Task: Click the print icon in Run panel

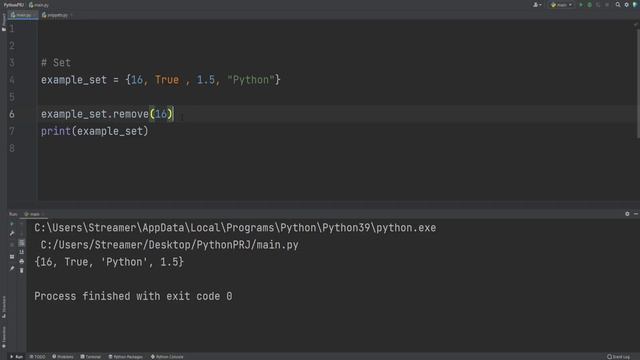Action: [22, 261]
